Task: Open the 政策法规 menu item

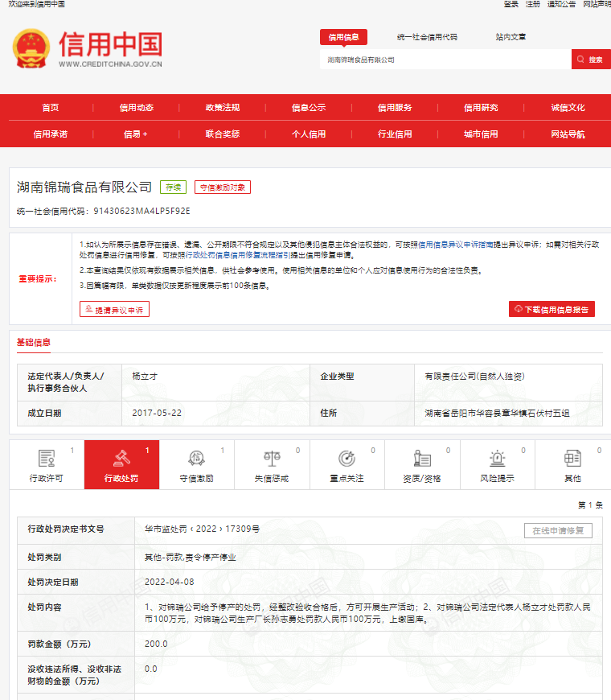Action: [x=223, y=108]
